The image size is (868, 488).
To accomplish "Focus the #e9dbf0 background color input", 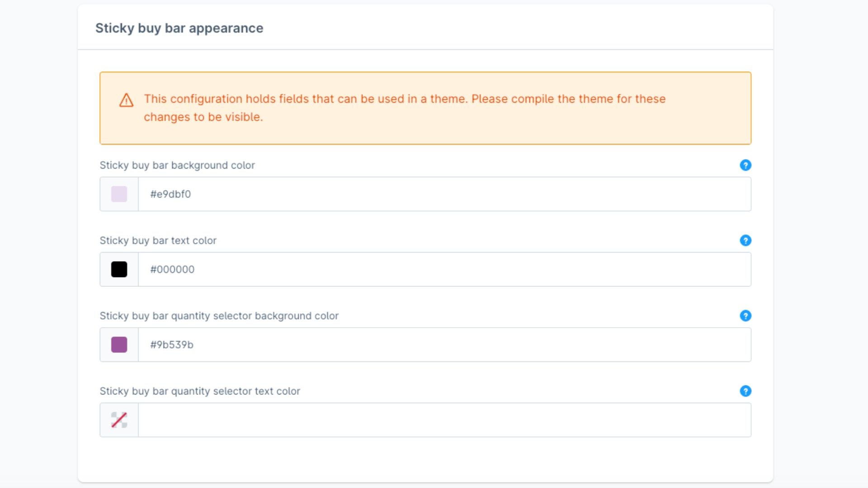I will pos(444,194).
